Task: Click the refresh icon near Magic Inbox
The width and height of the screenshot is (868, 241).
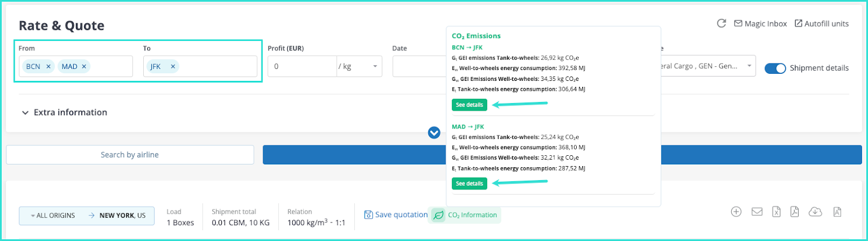Action: tap(721, 23)
